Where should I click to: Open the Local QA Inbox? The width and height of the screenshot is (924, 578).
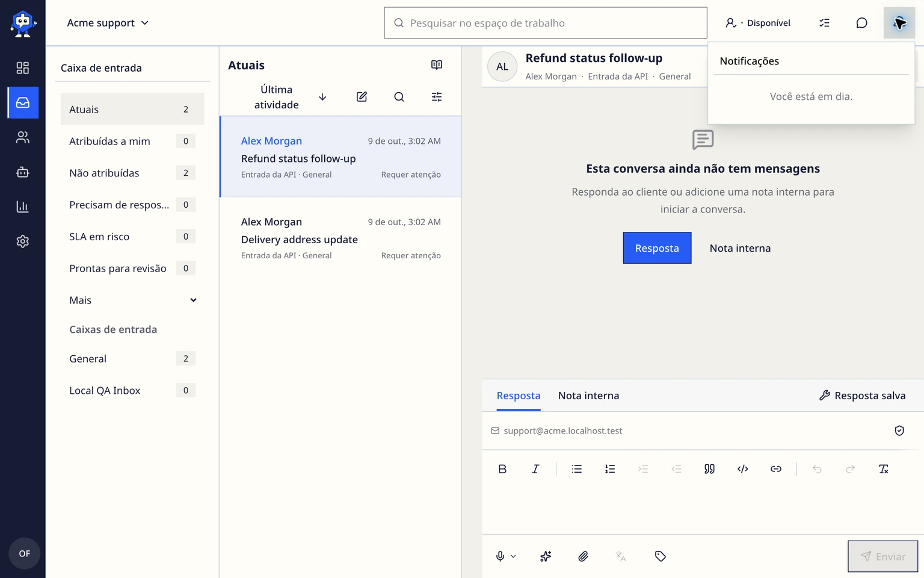(x=132, y=390)
